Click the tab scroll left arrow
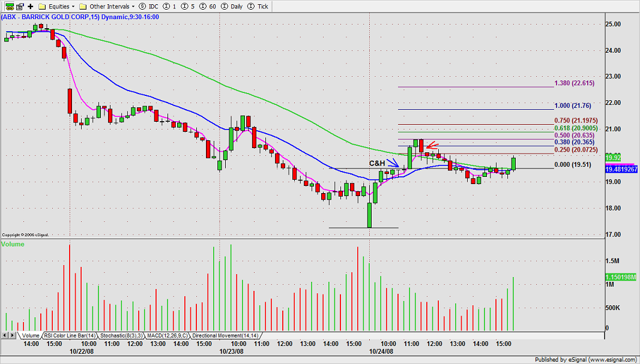 [5, 335]
